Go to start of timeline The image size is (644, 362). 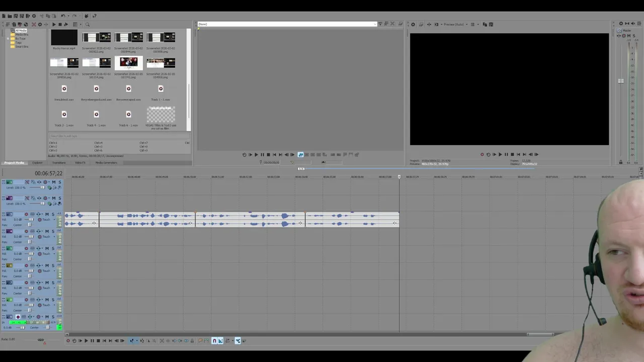[104, 341]
